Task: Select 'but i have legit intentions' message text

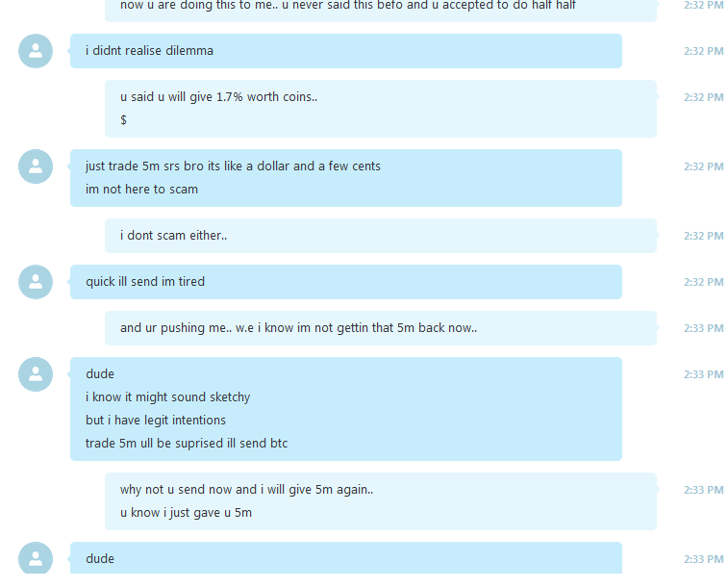Action: point(156,421)
